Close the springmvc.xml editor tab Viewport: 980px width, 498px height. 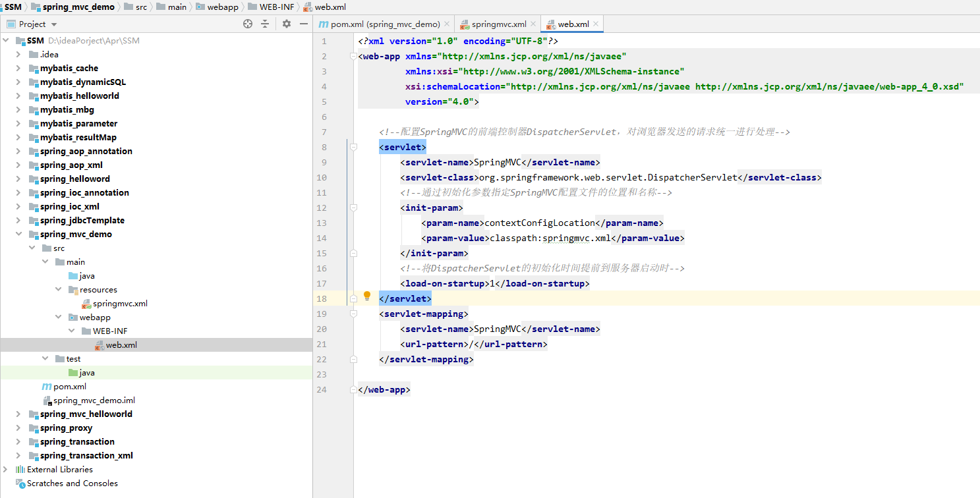(x=533, y=24)
